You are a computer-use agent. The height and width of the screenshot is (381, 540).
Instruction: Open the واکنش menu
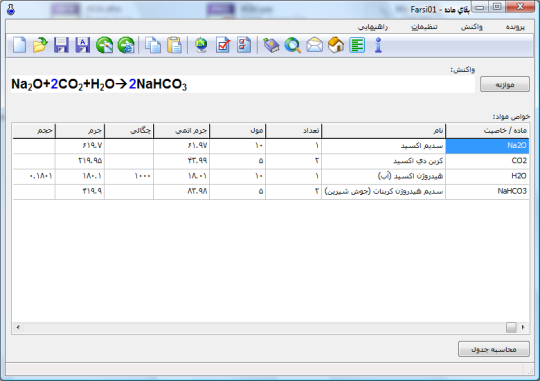pos(472,27)
